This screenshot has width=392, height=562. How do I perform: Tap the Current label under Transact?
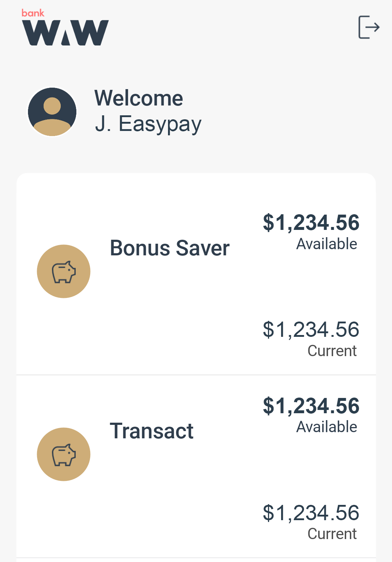click(332, 534)
